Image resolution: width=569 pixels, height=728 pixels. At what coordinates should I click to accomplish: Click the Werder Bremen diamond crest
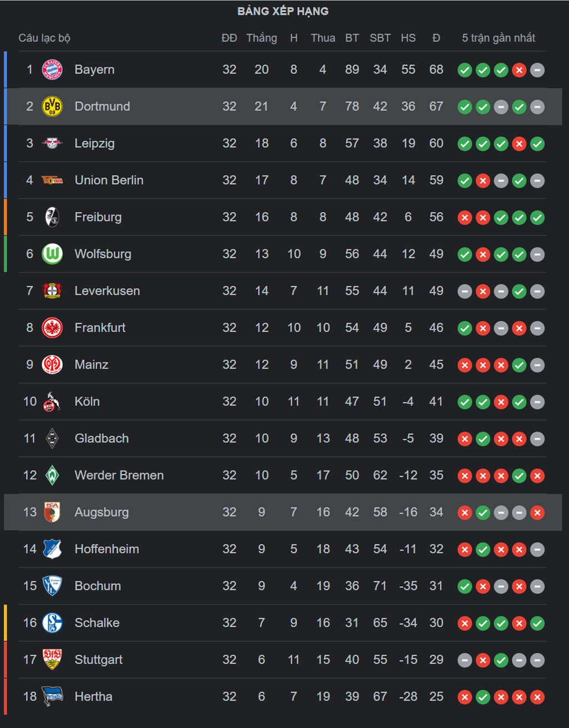click(52, 476)
